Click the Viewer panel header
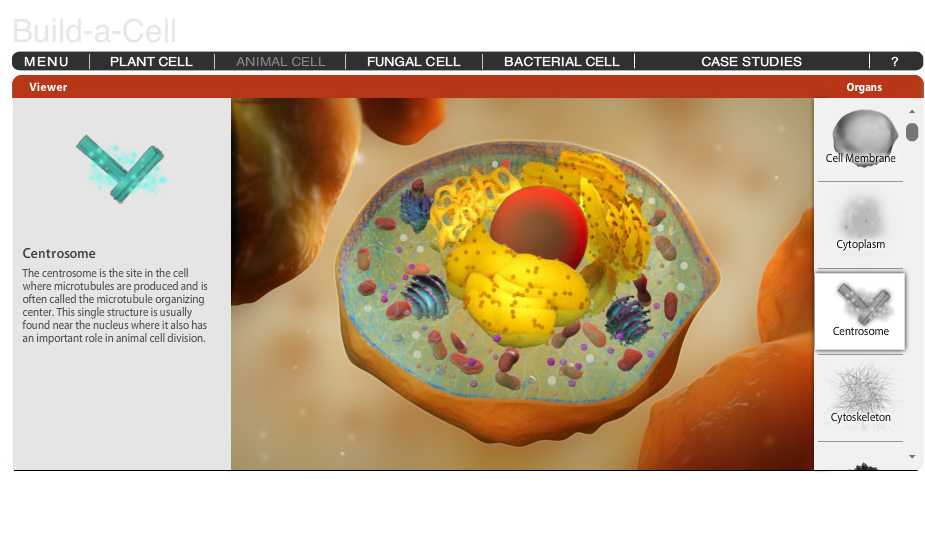 (x=48, y=87)
